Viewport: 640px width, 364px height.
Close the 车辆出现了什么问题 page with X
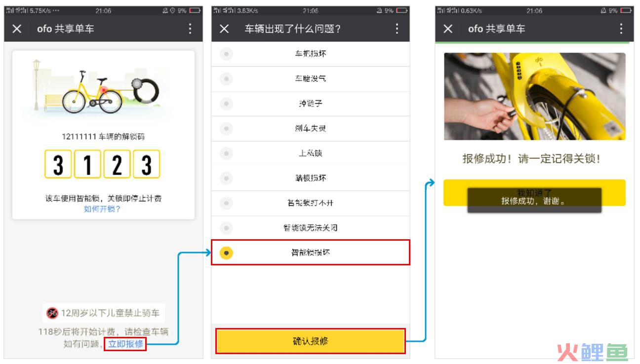[224, 29]
